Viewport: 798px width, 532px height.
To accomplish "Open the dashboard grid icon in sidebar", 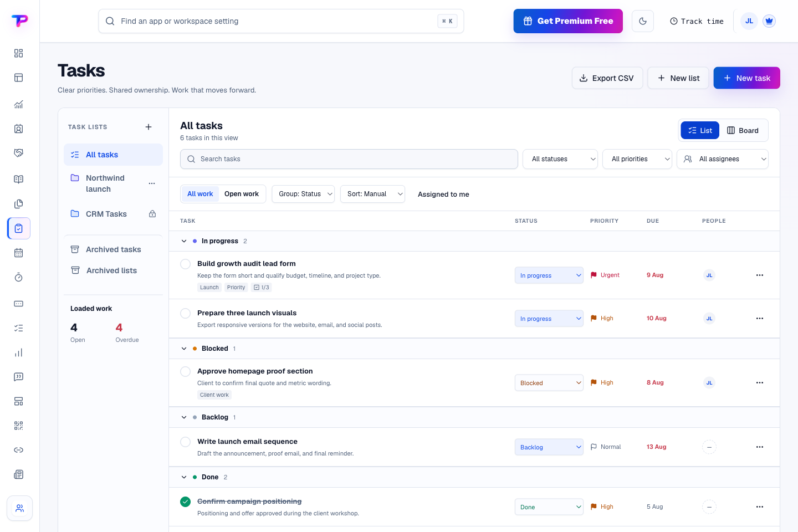I will (18, 53).
